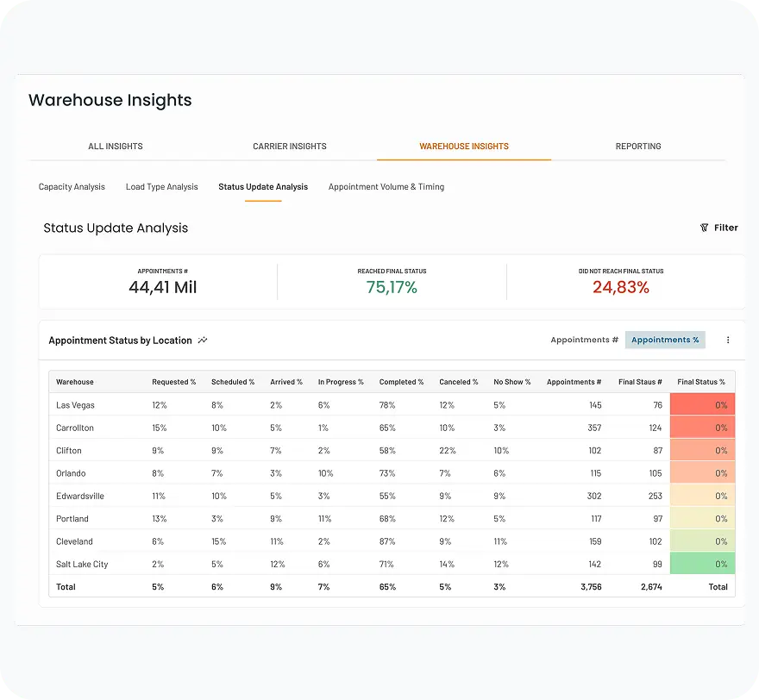This screenshot has width=759, height=700.
Task: Click the Filter funnel icon
Action: tap(704, 228)
